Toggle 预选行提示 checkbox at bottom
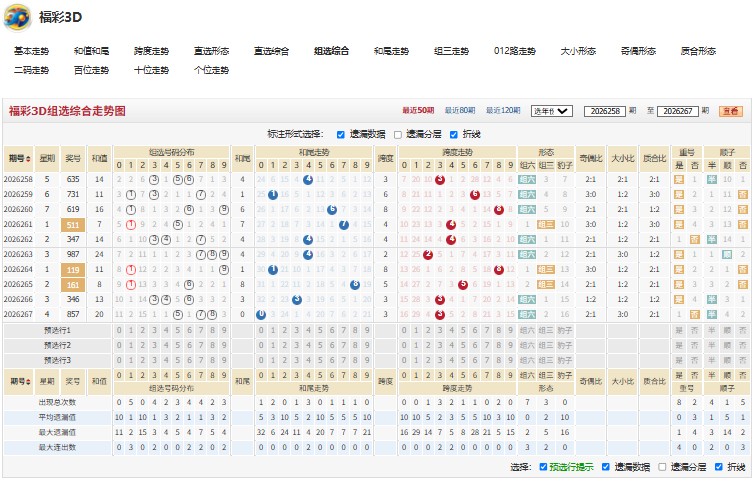The image size is (754, 481). point(543,467)
